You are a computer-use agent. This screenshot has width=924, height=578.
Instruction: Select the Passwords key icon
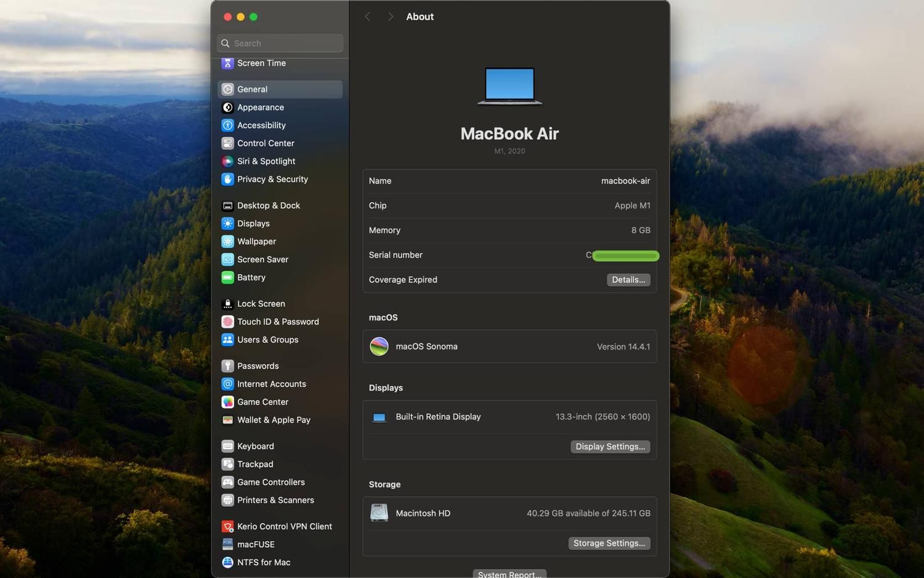[x=227, y=366]
